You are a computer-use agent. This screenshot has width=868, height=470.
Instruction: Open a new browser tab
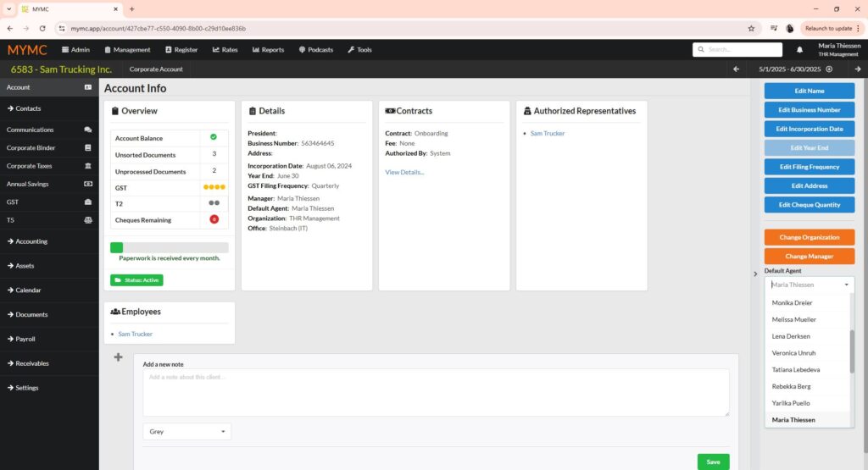131,8
